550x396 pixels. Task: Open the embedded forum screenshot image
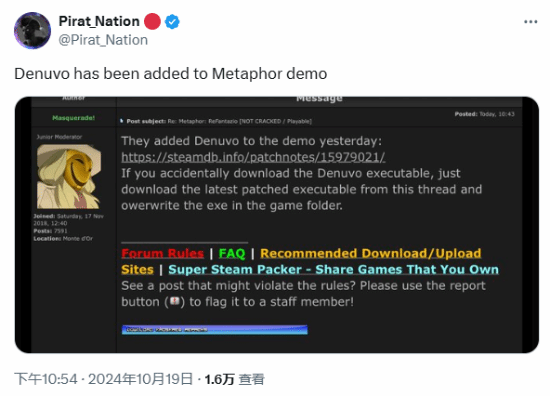277,225
